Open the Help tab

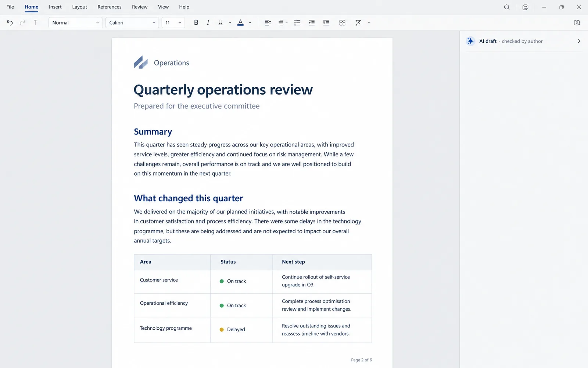(184, 7)
